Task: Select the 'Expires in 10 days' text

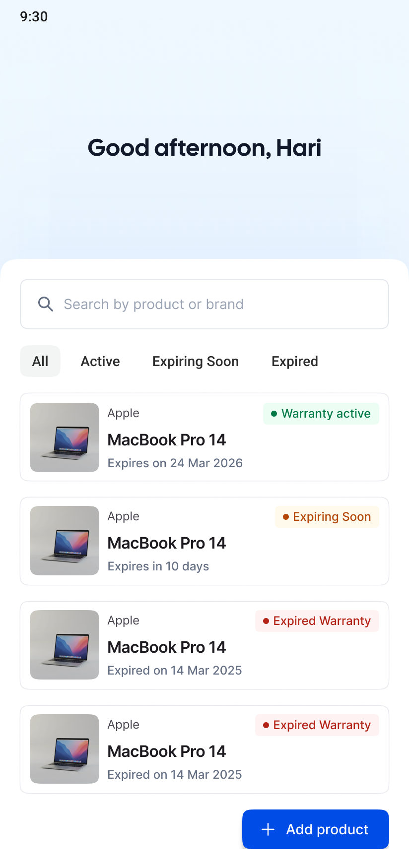Action: pyautogui.click(x=158, y=566)
